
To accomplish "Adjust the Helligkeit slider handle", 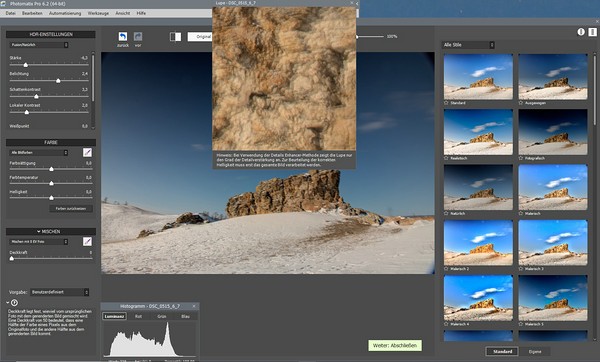I will (x=51, y=198).
